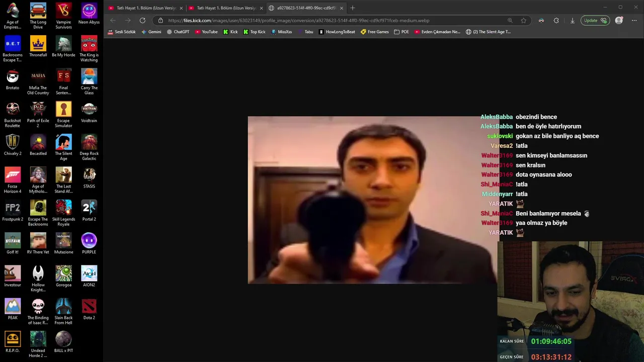644x362 pixels.
Task: Open RV There Yet icon
Action: 38,244
